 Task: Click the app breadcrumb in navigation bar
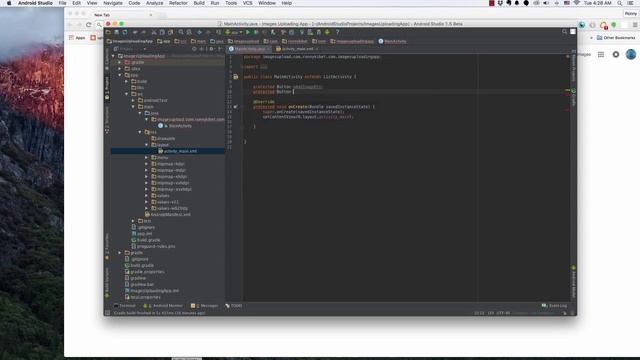164,41
